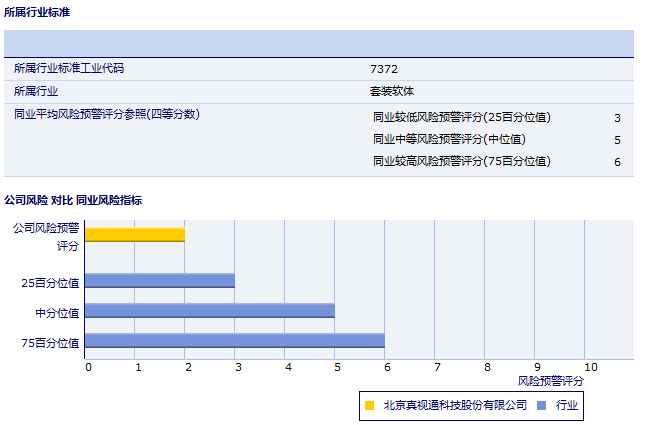
Task: Click the 公司风险预警评分 y-axis label
Action: pyautogui.click(x=46, y=236)
